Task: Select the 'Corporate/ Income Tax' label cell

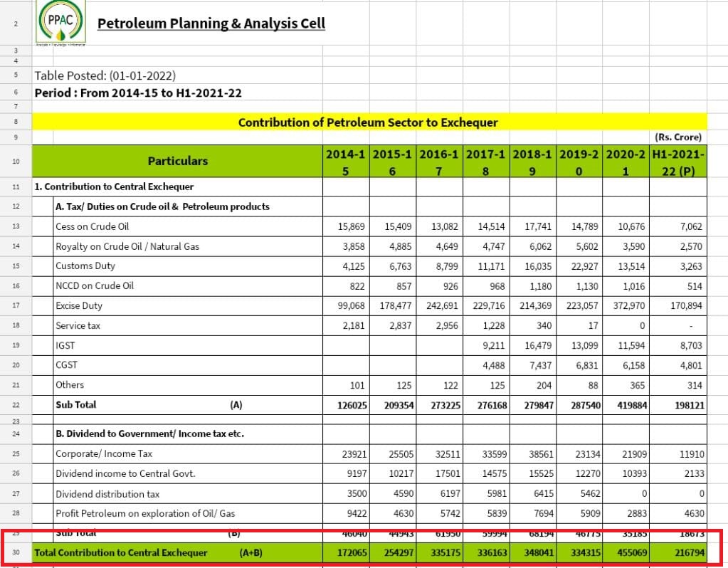Action: point(188,453)
